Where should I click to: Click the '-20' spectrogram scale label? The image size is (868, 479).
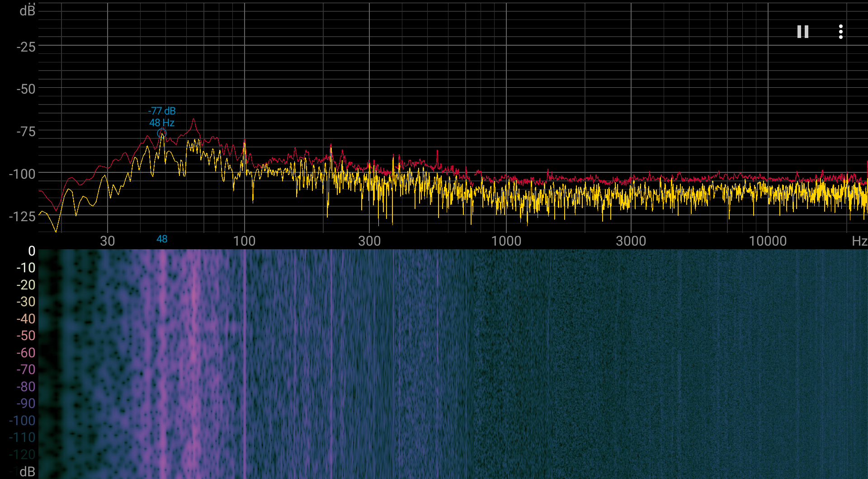point(26,285)
